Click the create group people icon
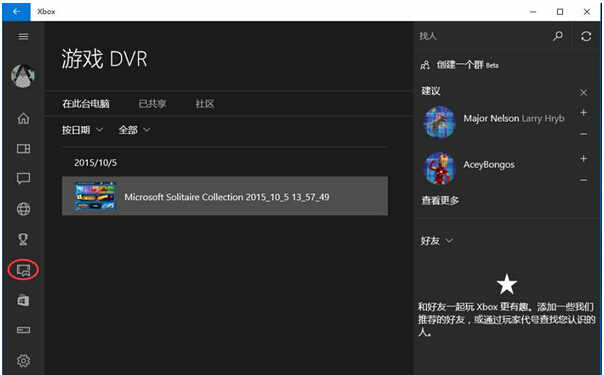The image size is (604, 375). tap(425, 65)
